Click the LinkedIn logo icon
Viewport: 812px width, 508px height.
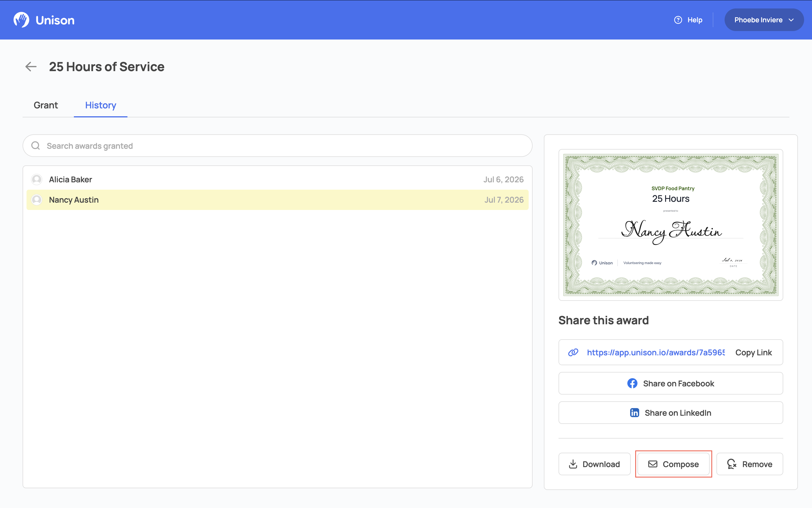pyautogui.click(x=634, y=413)
